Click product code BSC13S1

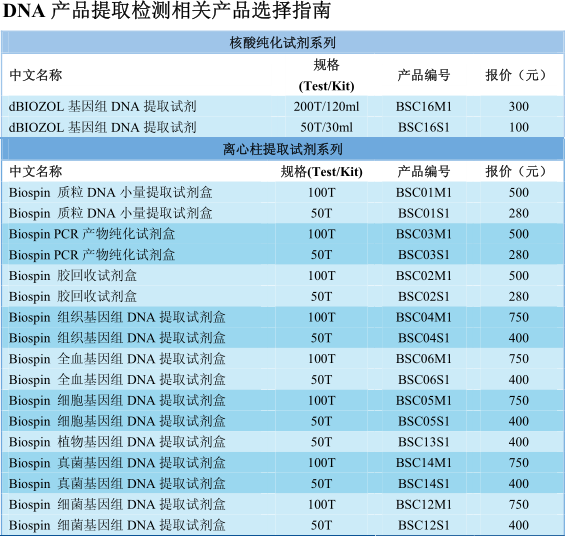point(424,442)
